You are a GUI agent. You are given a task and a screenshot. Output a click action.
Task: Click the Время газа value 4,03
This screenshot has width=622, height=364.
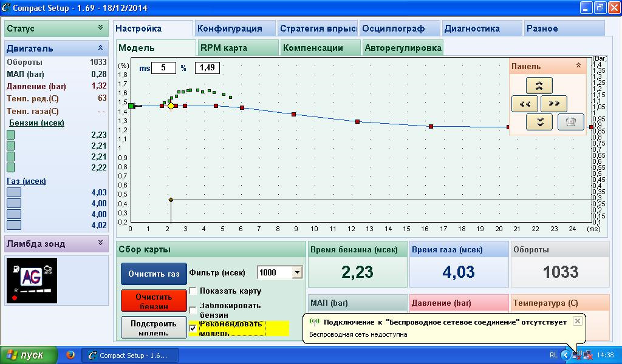(459, 272)
